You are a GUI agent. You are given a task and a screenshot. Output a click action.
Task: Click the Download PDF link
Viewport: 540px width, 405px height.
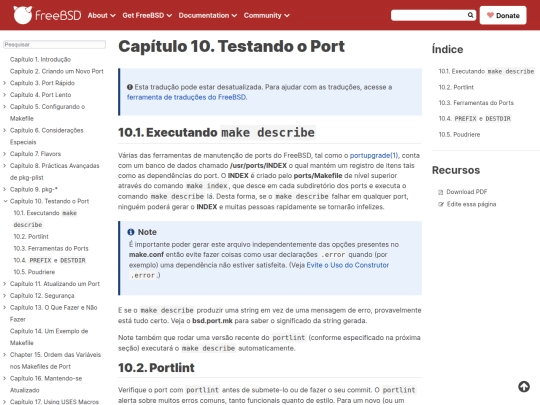point(467,192)
